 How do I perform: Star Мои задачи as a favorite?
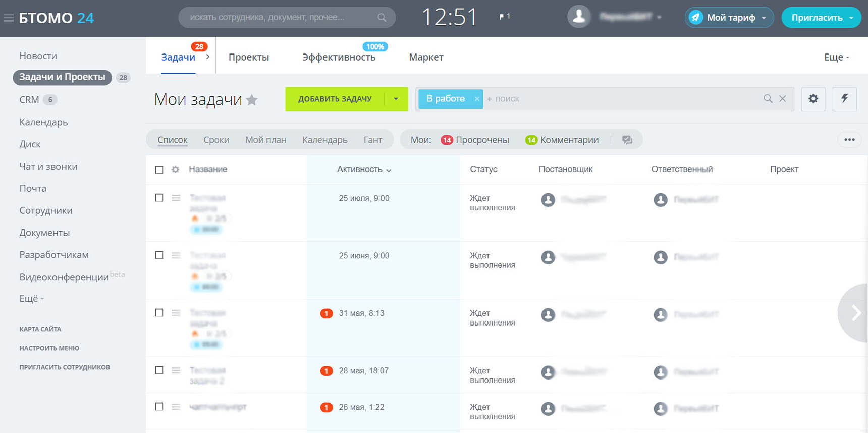point(252,100)
